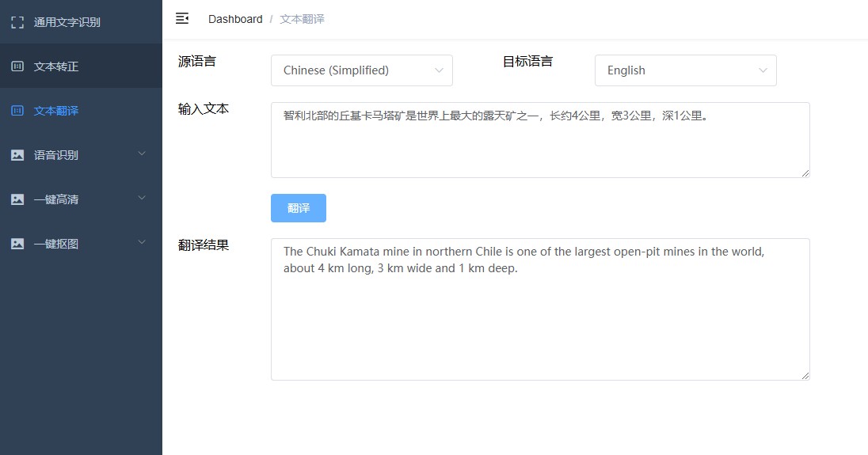
Task: Click the result text area resize handle
Action: (x=805, y=376)
